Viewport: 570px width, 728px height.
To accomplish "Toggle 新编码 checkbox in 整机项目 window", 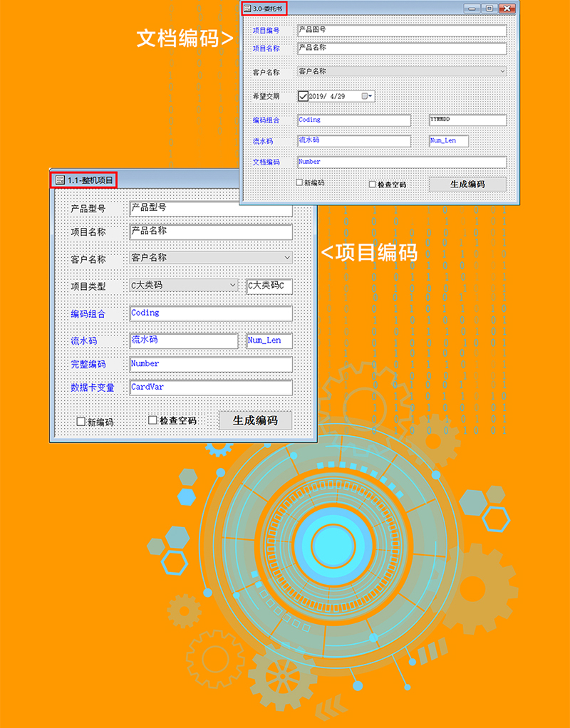I will (81, 422).
